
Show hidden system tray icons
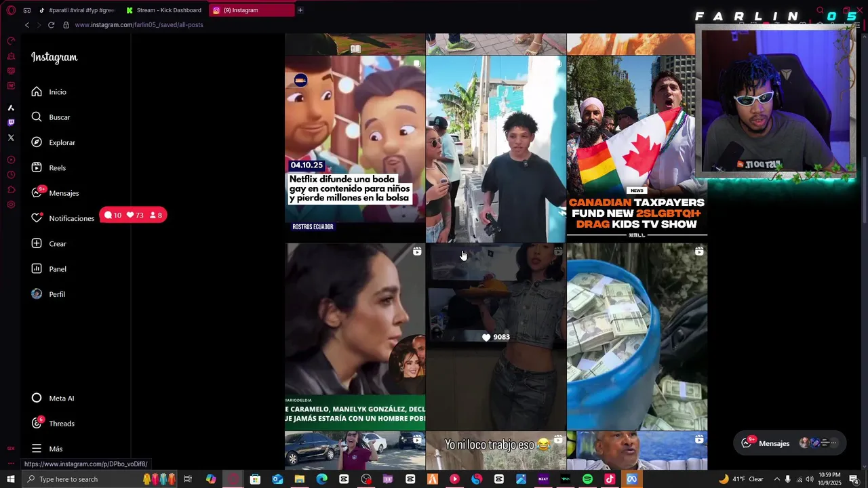[776, 479]
